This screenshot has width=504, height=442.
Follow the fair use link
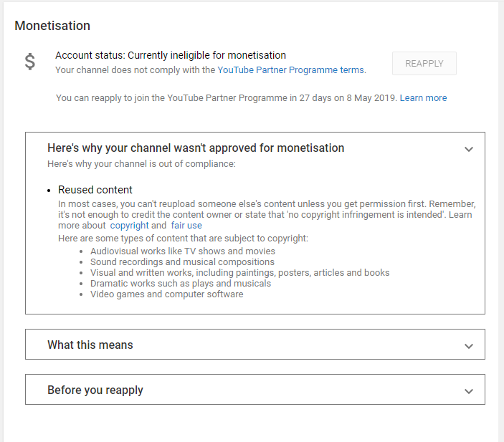click(x=186, y=226)
